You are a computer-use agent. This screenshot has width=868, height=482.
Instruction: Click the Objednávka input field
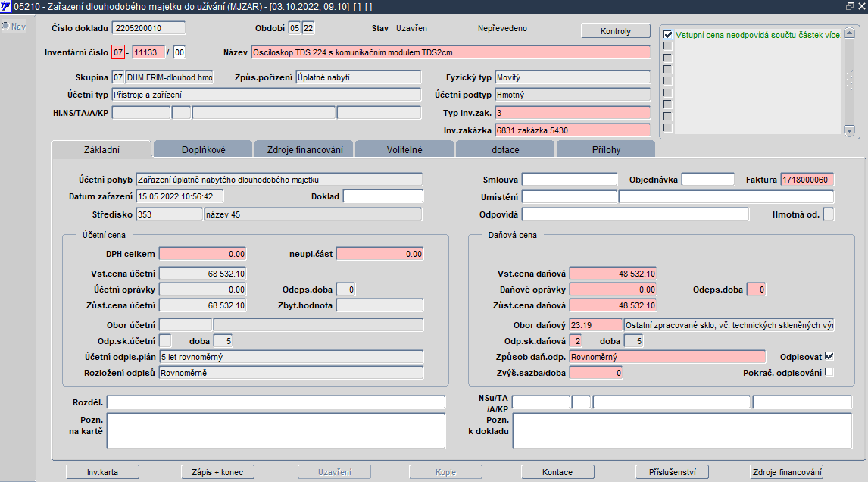[708, 180]
